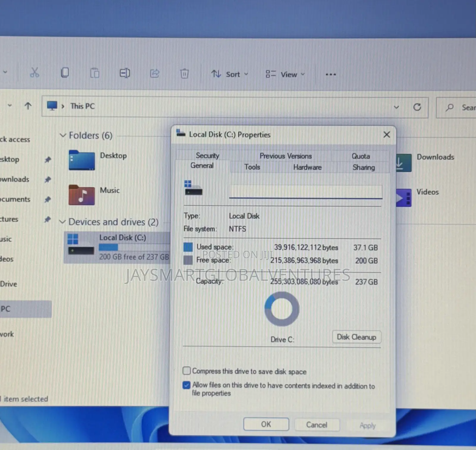This screenshot has width=476, height=450.
Task: Go up one level with up arrow
Action: 28,106
